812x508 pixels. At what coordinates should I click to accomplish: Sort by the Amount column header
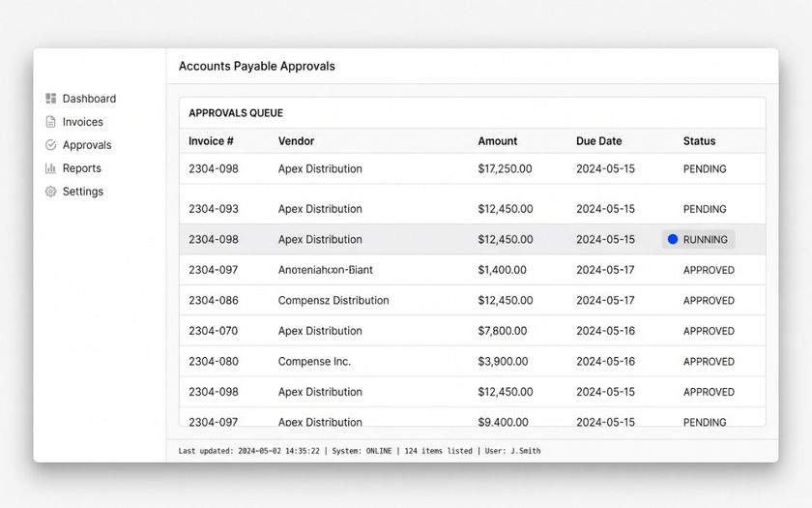[x=498, y=141]
